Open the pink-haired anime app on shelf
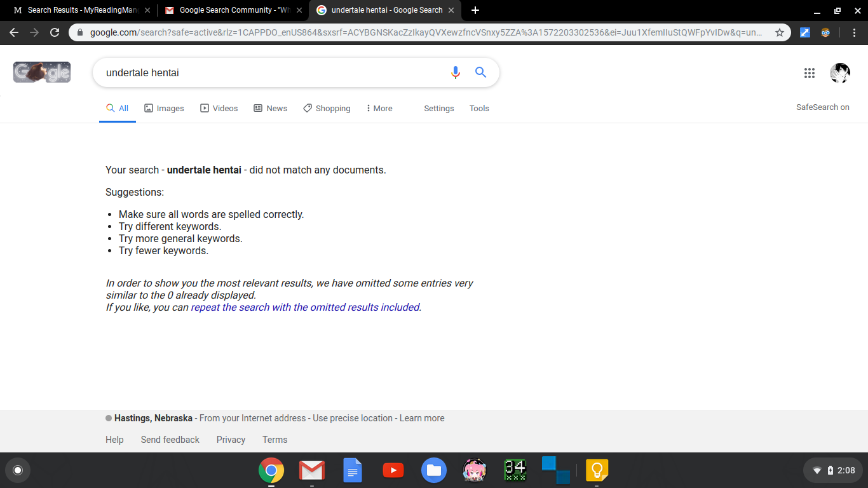Screen dimensions: 868x488 pos(475,470)
